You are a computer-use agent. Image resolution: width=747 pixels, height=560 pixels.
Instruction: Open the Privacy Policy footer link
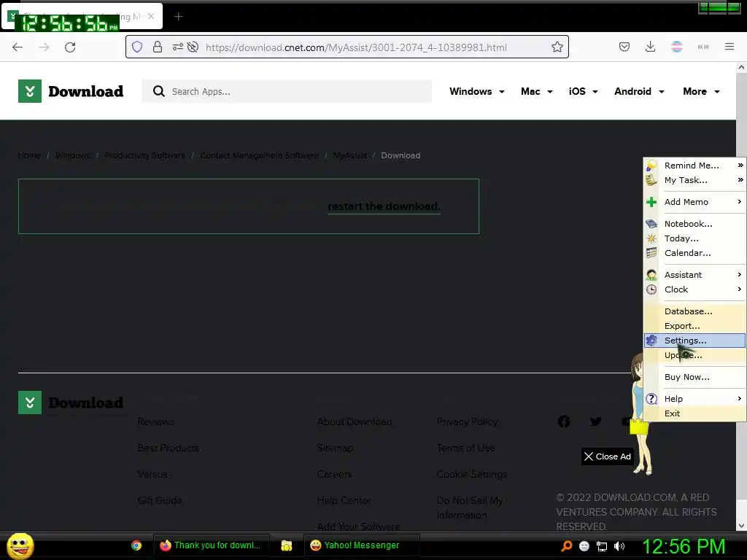467,422
